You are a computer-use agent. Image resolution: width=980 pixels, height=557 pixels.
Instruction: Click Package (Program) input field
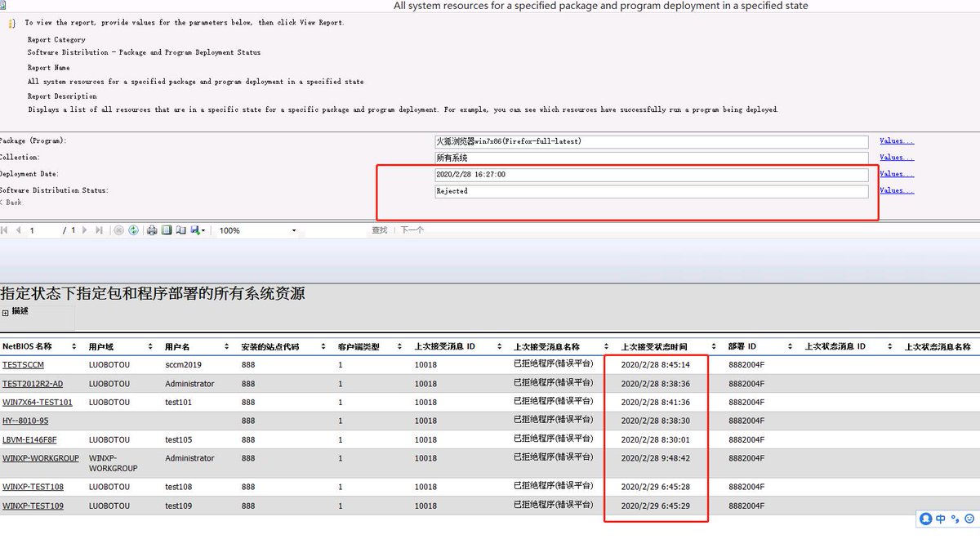tap(652, 141)
